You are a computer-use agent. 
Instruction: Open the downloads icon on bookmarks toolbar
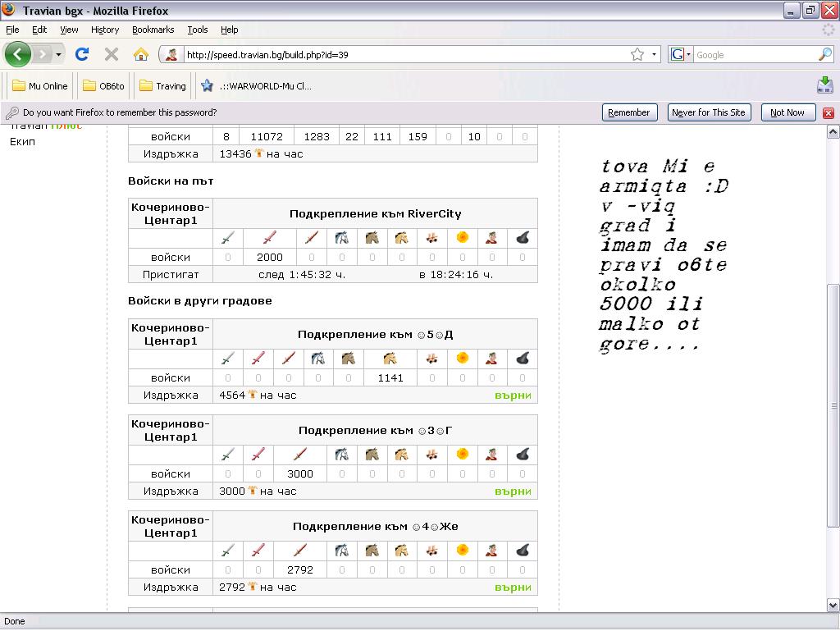824,85
